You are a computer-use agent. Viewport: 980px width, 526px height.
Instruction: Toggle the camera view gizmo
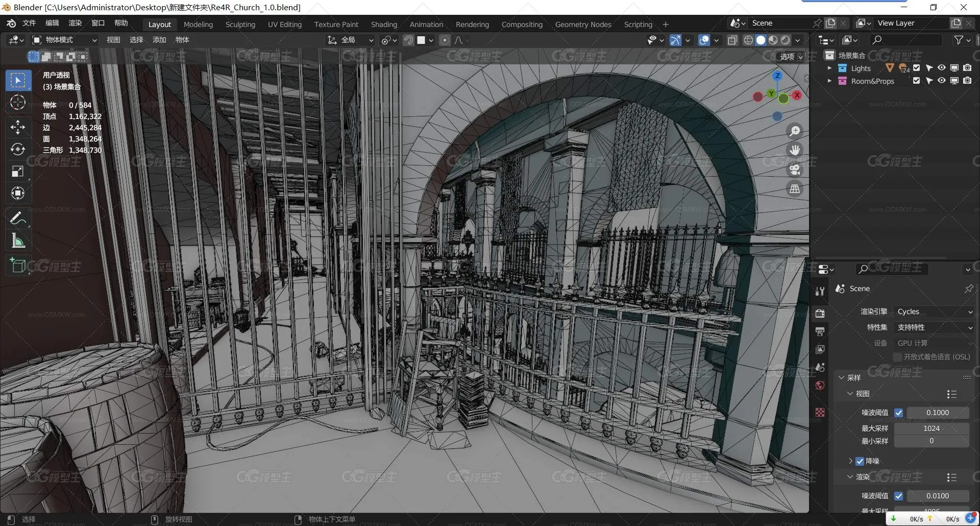click(795, 170)
